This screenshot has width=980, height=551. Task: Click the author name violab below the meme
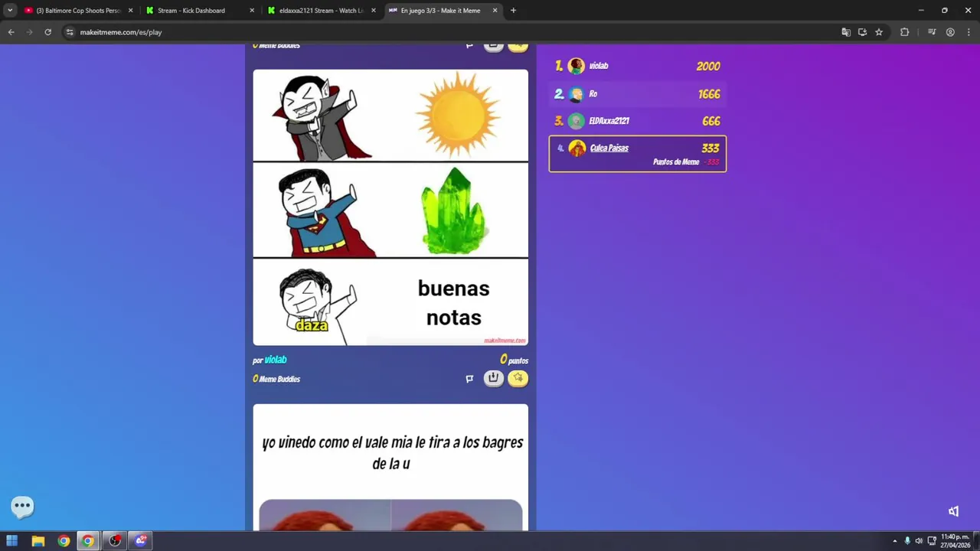coord(276,360)
